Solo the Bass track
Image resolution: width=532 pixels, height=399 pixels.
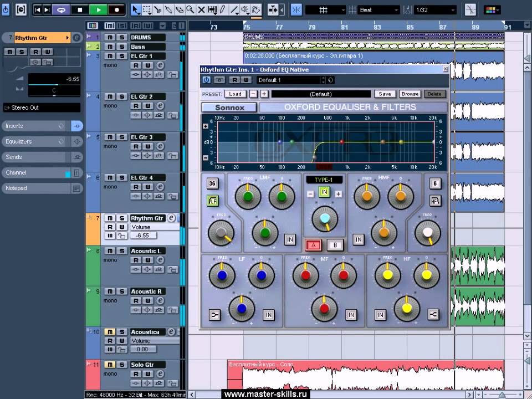click(122, 47)
